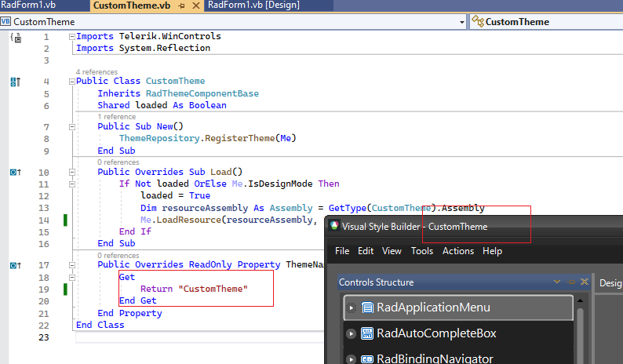Expand the RadApplicationMenu node
Screen dimensions: 623x364
[x=351, y=308]
